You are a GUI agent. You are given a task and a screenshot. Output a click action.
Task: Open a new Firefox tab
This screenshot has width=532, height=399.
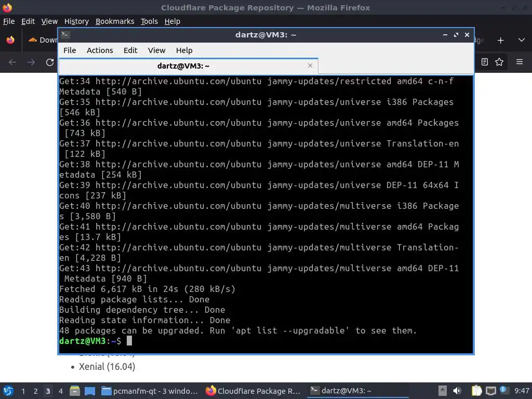pos(500,41)
